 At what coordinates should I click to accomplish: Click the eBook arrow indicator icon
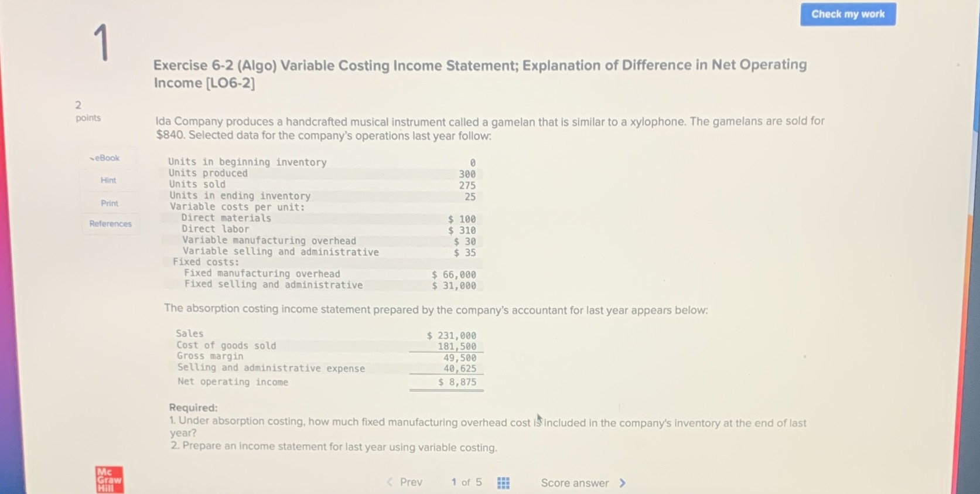(x=93, y=158)
